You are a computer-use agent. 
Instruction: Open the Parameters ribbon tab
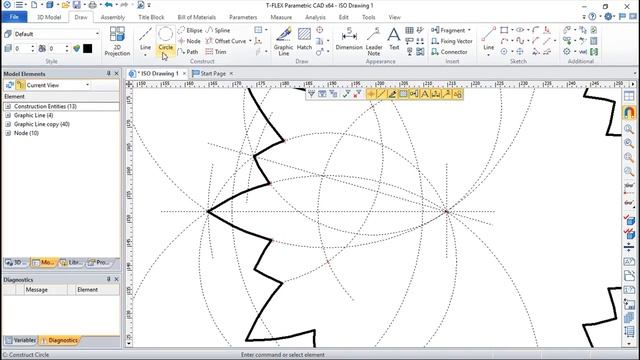[243, 17]
